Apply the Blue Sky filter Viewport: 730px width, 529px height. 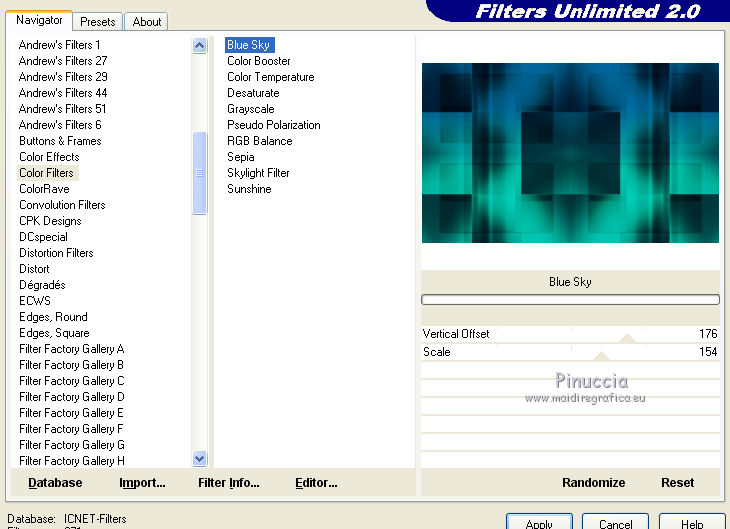(x=539, y=522)
